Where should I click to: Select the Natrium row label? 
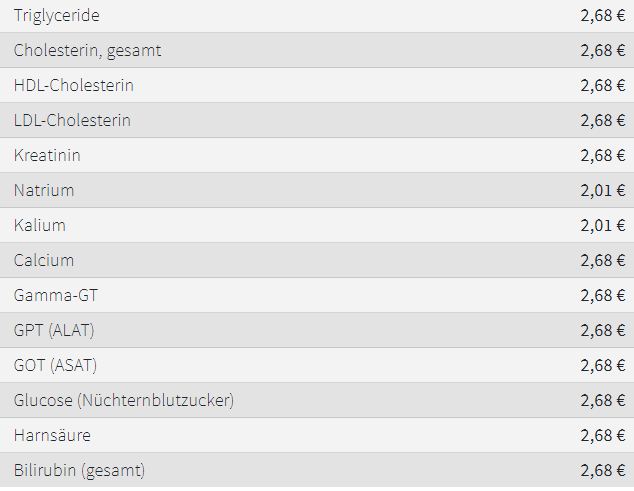tap(44, 191)
